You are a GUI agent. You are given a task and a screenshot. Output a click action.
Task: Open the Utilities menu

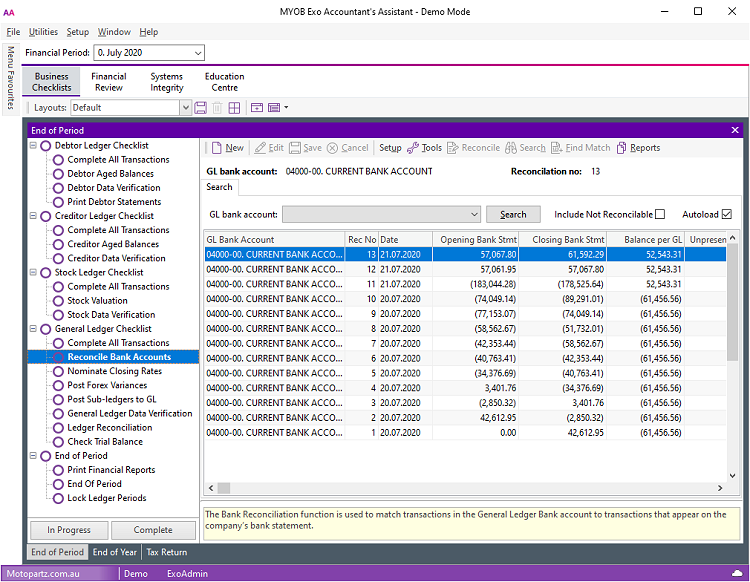43,32
